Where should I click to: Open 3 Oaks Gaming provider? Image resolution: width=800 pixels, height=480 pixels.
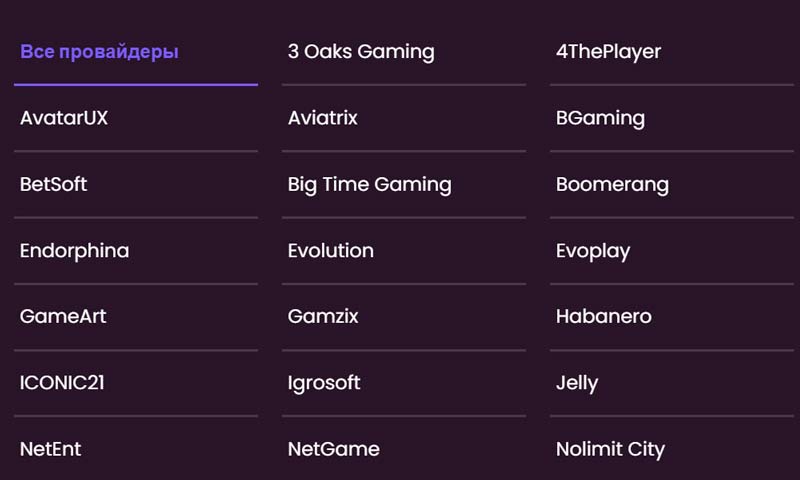pos(361,52)
